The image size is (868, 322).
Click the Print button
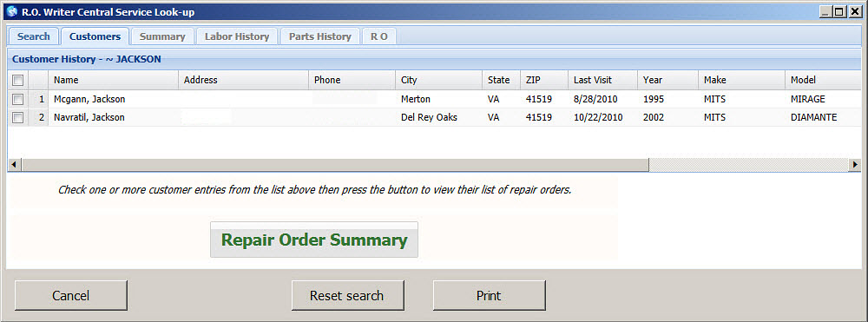[x=489, y=295]
